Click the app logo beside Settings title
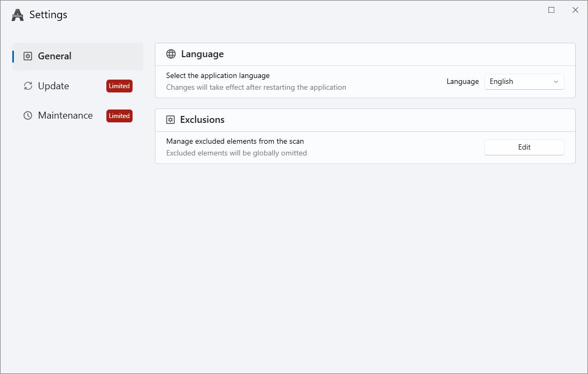Viewport: 588px width, 374px height. click(17, 15)
